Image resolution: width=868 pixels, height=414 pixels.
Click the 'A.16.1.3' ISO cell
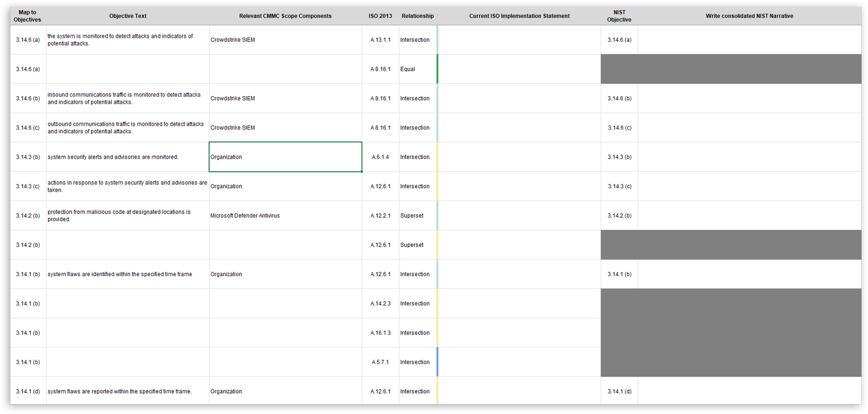click(x=380, y=333)
